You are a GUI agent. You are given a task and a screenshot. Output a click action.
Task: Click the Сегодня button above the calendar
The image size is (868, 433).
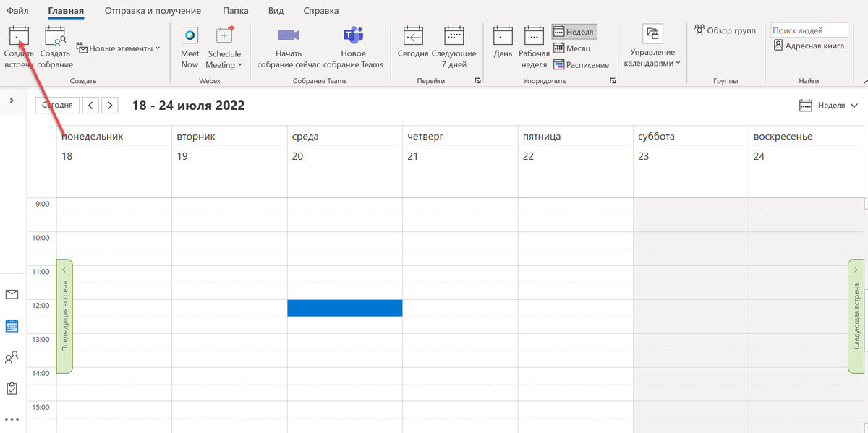pyautogui.click(x=56, y=105)
